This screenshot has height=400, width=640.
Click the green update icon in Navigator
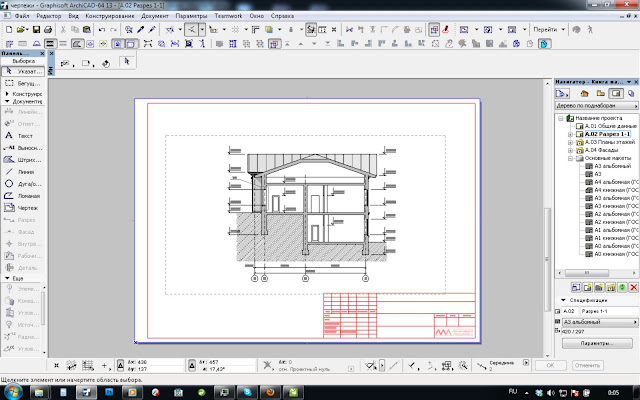pos(622,287)
